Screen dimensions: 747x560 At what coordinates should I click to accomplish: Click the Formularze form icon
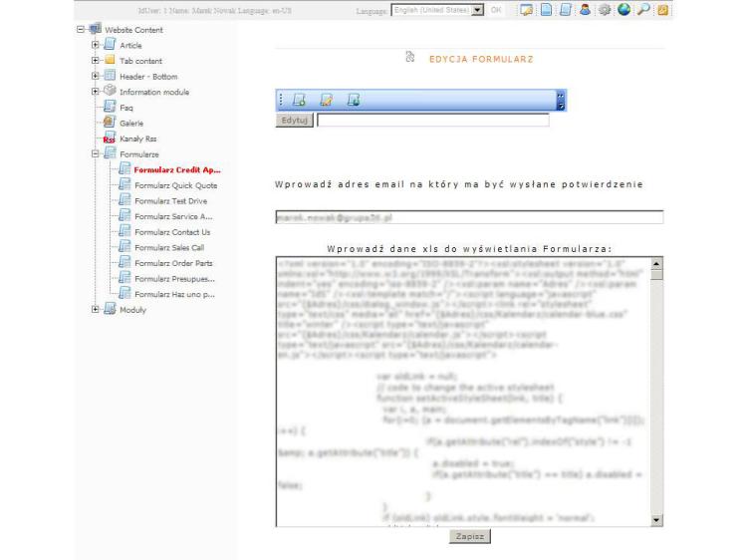[110, 153]
